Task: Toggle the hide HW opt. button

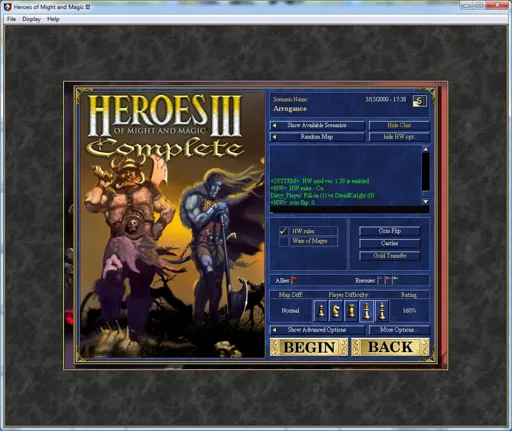Action: (x=399, y=137)
